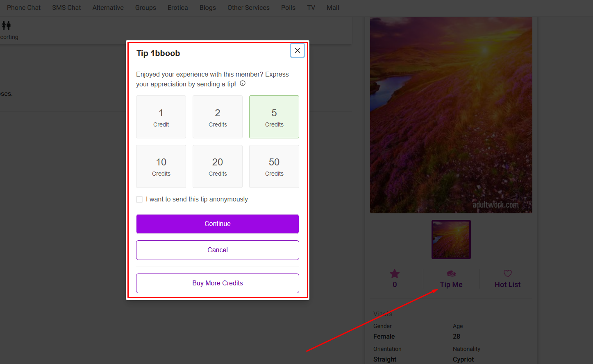This screenshot has width=593, height=364.
Task: Click the Tip Me coins icon
Action: pyautogui.click(x=451, y=274)
